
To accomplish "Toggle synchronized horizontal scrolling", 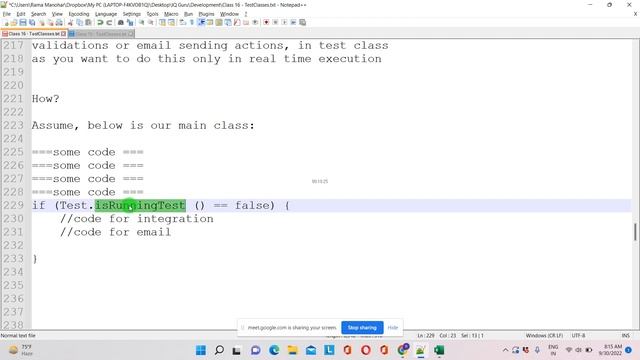I will point(171,22).
